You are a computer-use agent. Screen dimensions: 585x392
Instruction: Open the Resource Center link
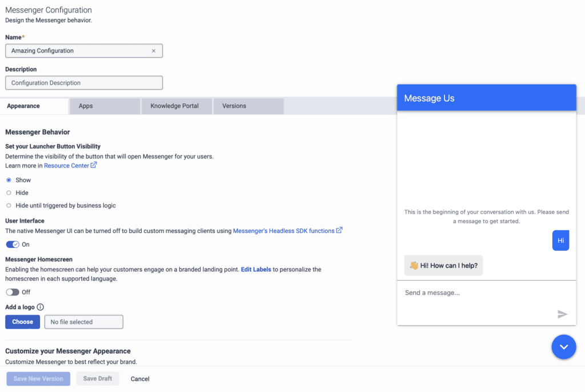(66, 165)
